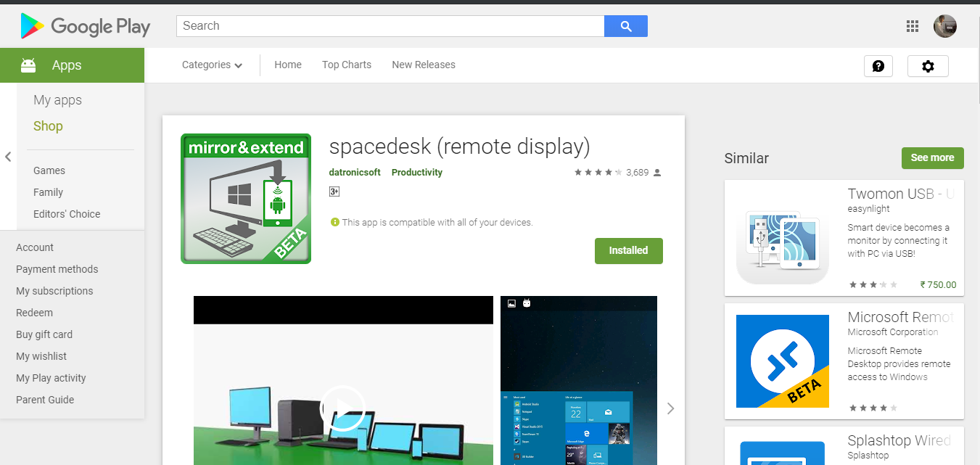Open Family category
Screen dimensions: 980x465
click(48, 192)
